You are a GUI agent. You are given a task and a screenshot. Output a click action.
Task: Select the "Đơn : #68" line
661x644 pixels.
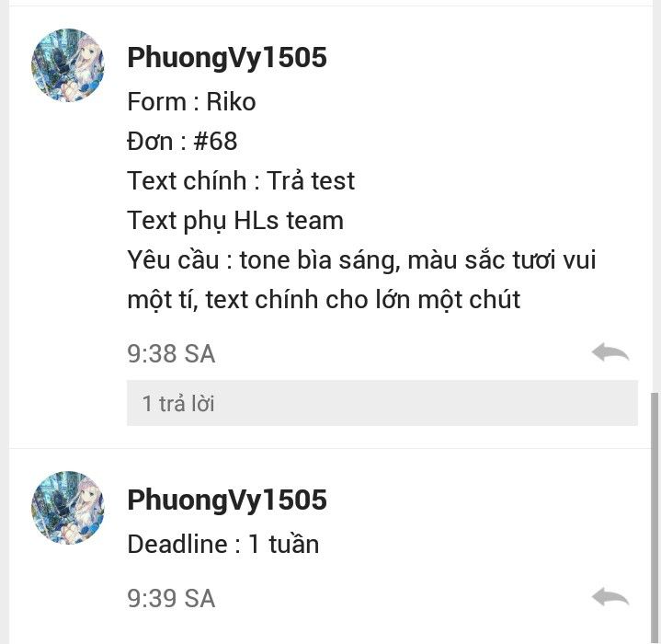(182, 142)
